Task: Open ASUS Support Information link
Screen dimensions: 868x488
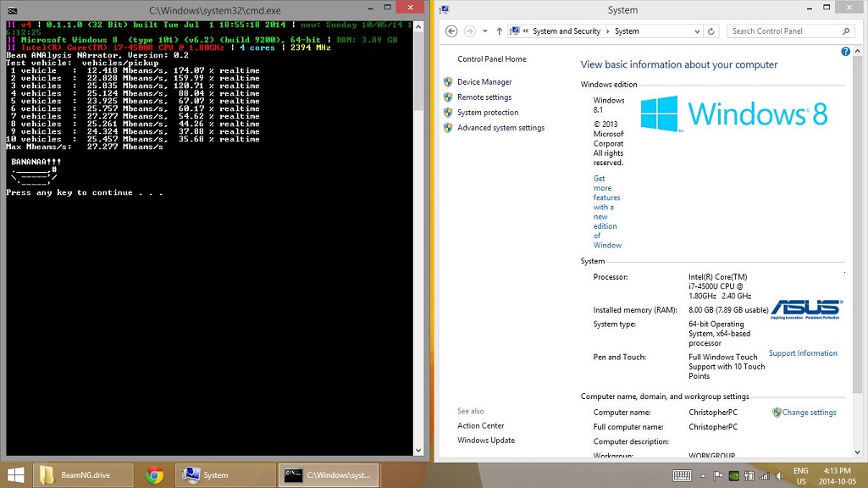Action: [803, 352]
